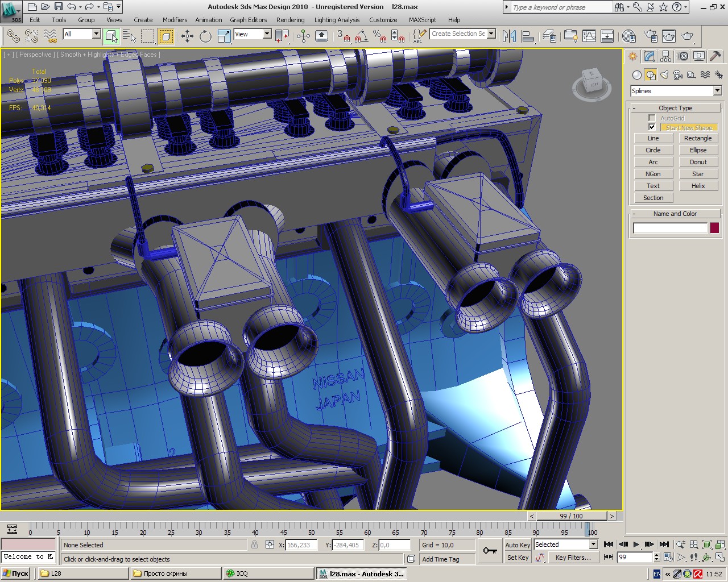Toggle Start New Shape checkbox
The image size is (728, 582).
(652, 127)
